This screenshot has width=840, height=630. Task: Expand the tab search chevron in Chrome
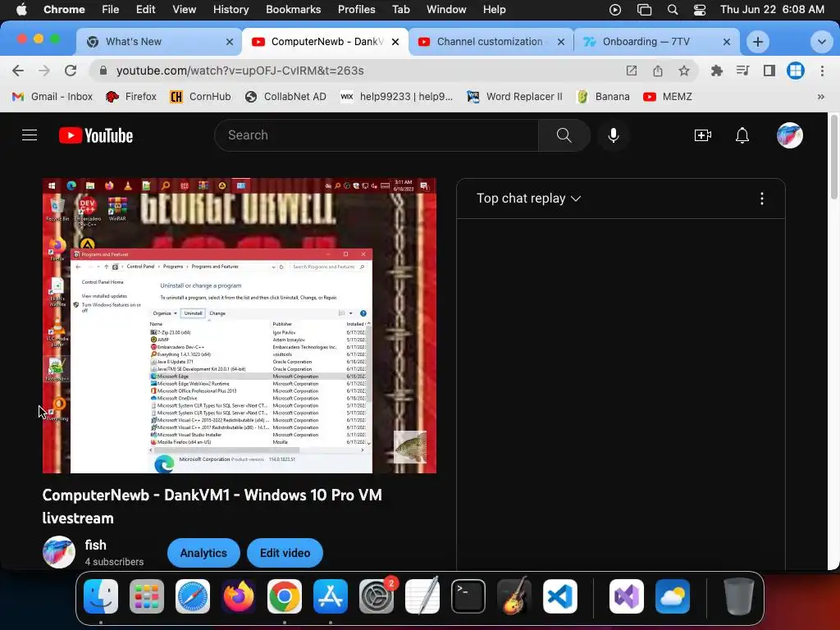pyautogui.click(x=821, y=42)
